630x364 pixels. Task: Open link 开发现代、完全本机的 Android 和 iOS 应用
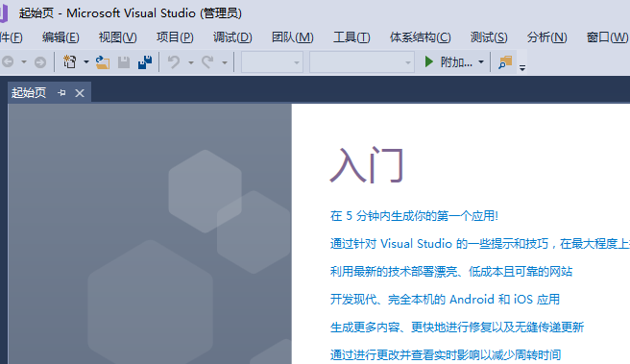(x=445, y=299)
